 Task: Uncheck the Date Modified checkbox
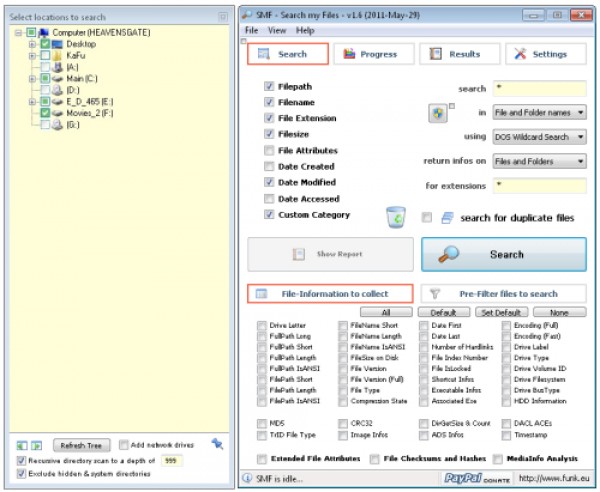click(269, 182)
